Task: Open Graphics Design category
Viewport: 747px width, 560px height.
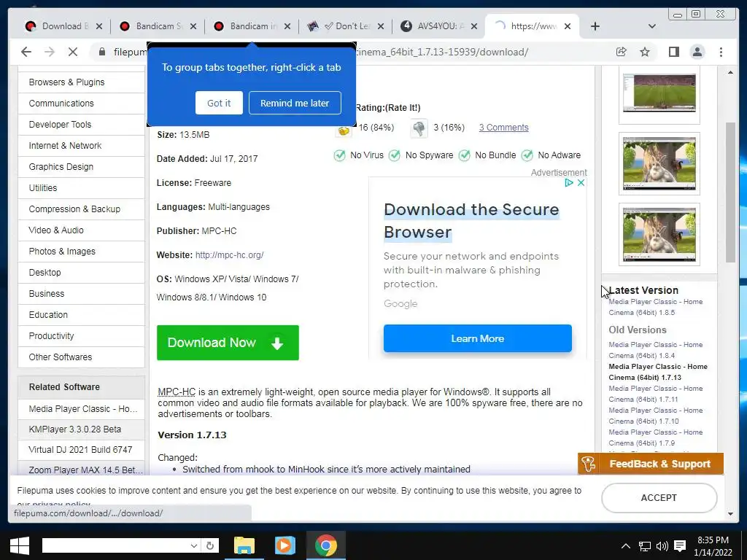Action: tap(81, 167)
